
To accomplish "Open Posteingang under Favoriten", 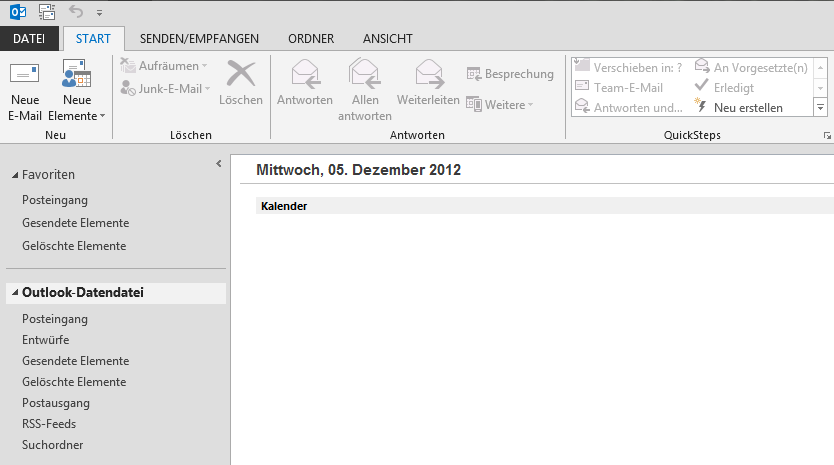I will coord(55,200).
